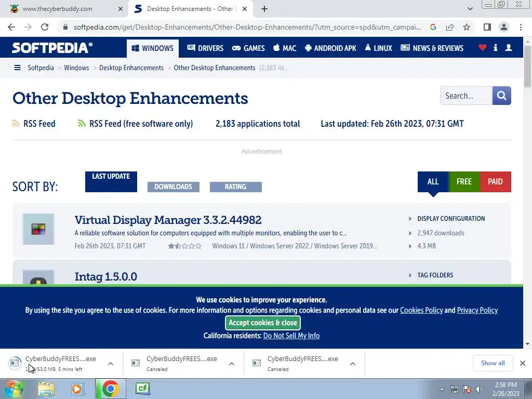Screen dimensions: 532x399
Task: Open the Chrome profile avatar
Action: 504,27
